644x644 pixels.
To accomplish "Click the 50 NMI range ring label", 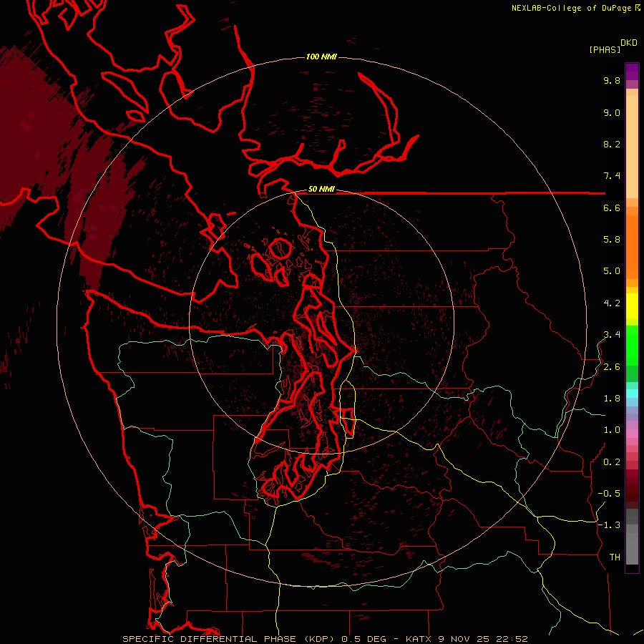I will [321, 190].
